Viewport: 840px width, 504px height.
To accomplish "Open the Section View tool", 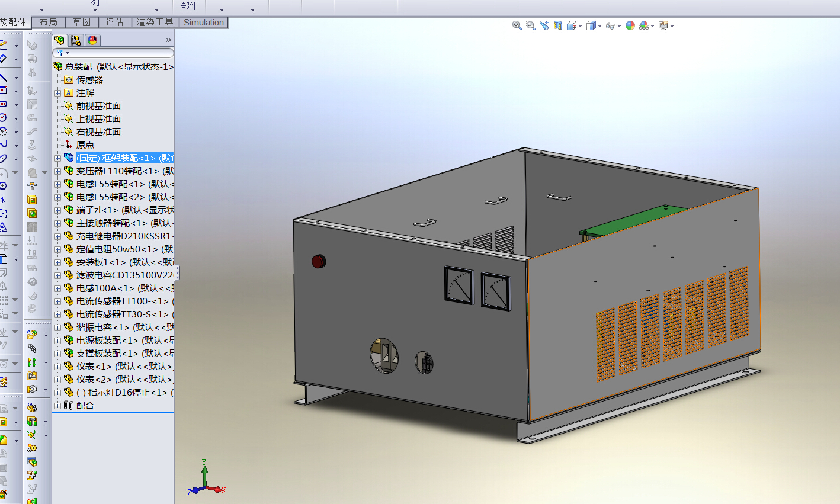I will 557,25.
